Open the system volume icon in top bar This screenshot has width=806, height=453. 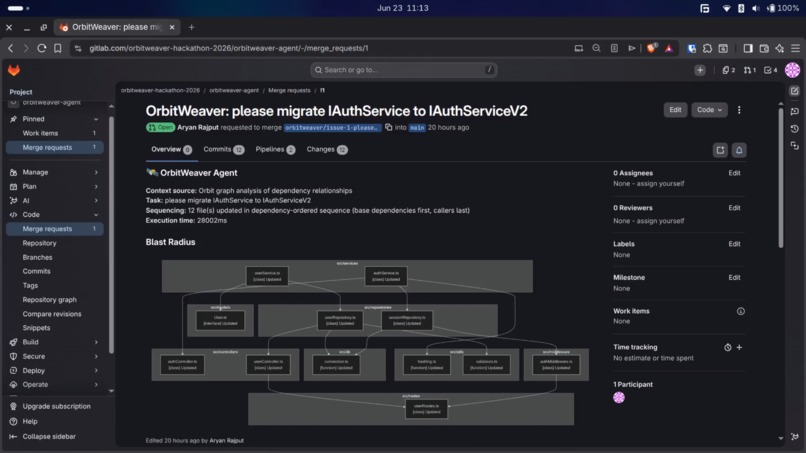(756, 8)
